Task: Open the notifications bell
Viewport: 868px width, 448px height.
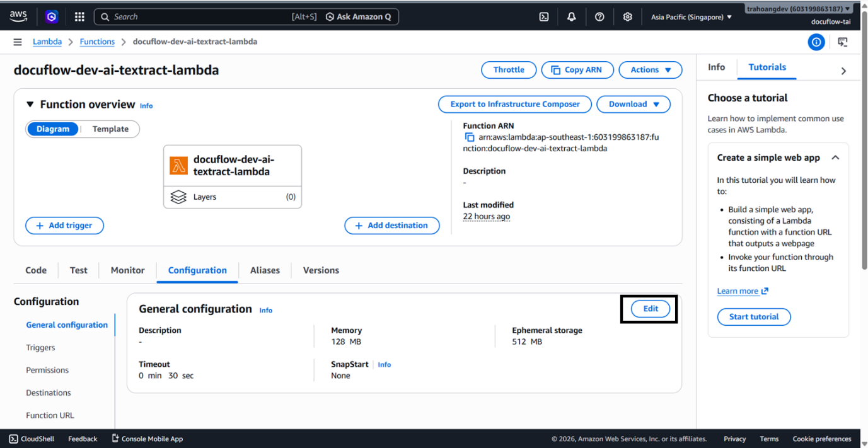Action: pos(572,17)
